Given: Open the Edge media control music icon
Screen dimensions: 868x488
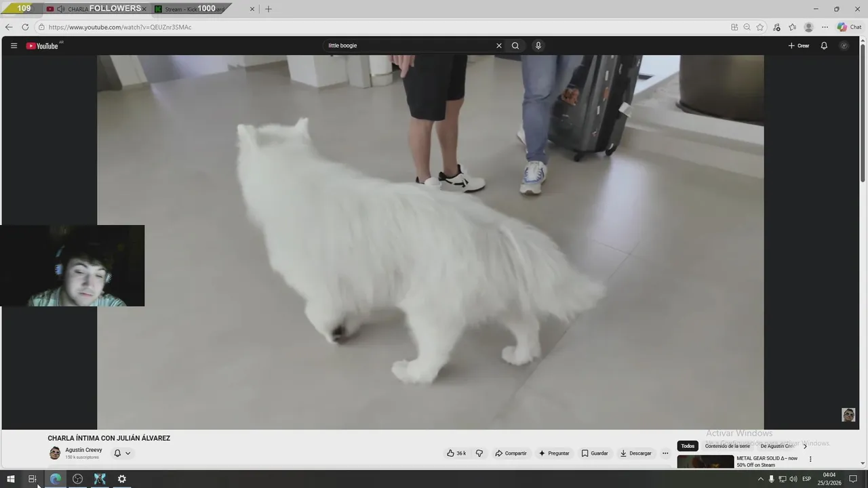Looking at the screenshot, I should (x=776, y=27).
